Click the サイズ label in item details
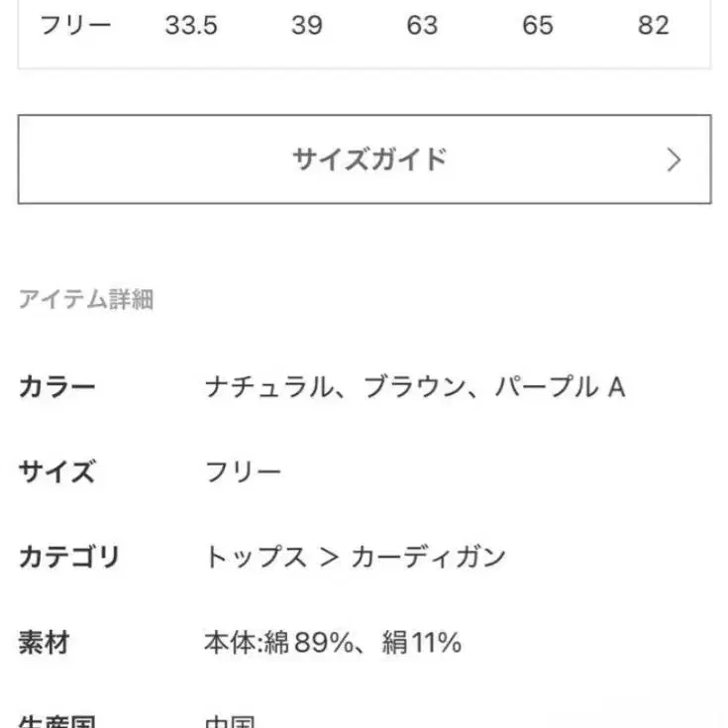728x728 pixels. [x=56, y=472]
